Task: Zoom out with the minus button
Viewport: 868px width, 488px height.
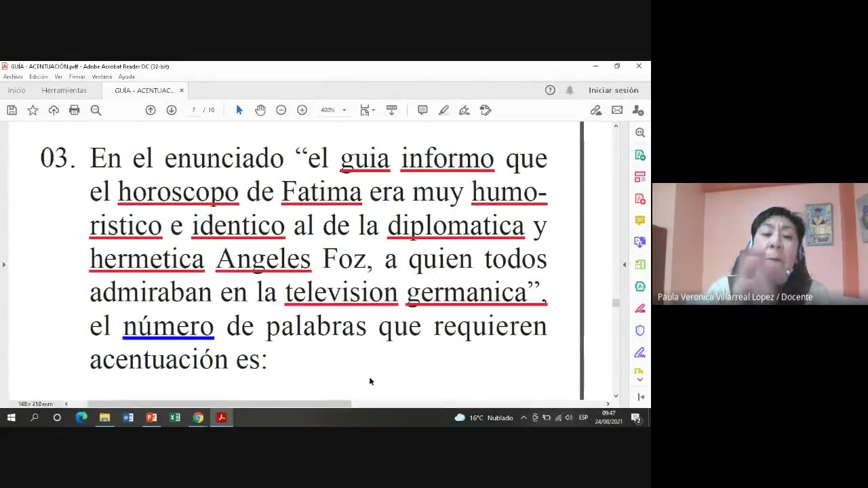Action: tap(281, 110)
